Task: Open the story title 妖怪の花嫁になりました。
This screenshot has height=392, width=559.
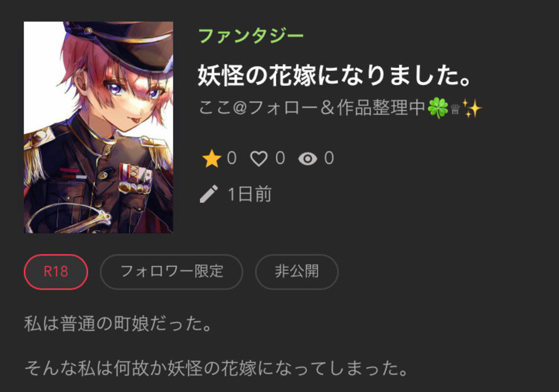Action: (335, 75)
